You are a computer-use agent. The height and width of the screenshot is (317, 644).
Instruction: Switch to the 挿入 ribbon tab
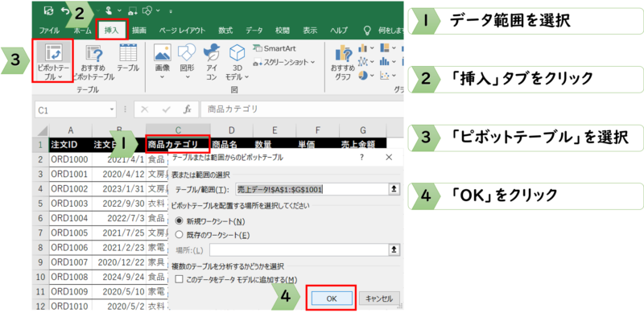tap(111, 31)
